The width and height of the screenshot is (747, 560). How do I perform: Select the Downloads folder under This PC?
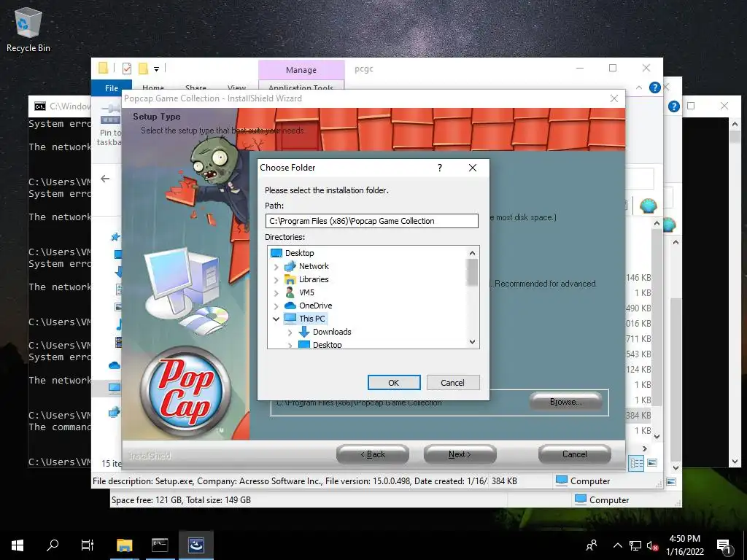pos(332,332)
